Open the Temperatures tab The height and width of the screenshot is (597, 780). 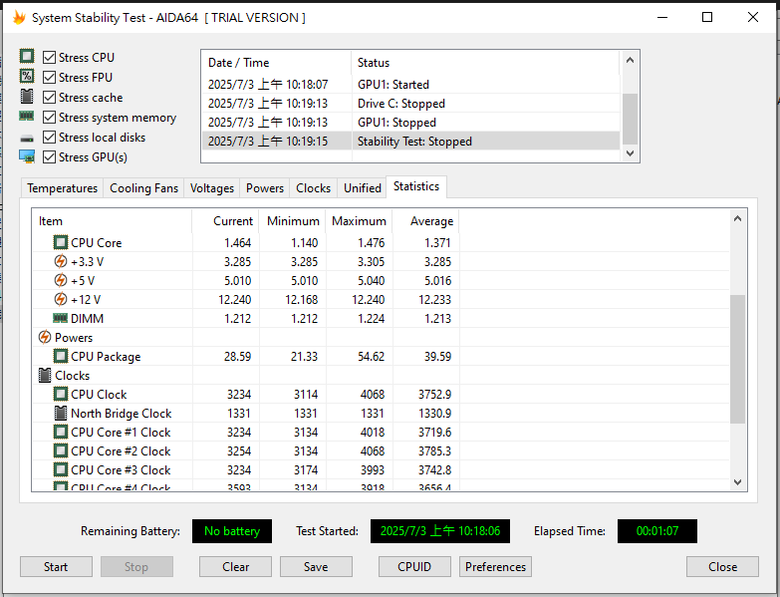(62, 188)
